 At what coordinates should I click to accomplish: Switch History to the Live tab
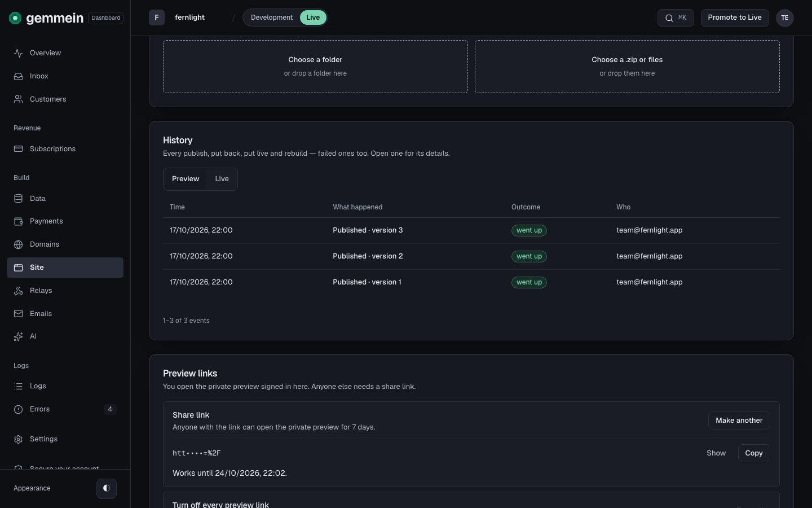[222, 179]
